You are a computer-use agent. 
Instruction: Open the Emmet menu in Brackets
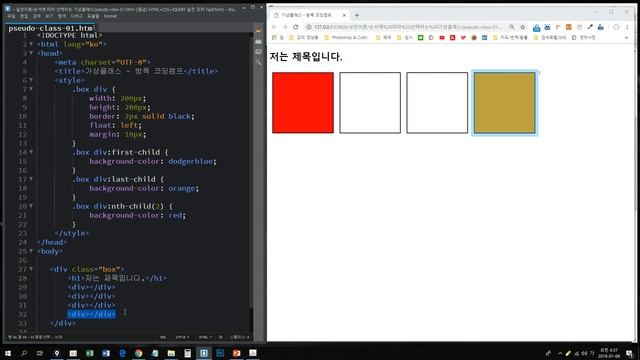pos(110,16)
